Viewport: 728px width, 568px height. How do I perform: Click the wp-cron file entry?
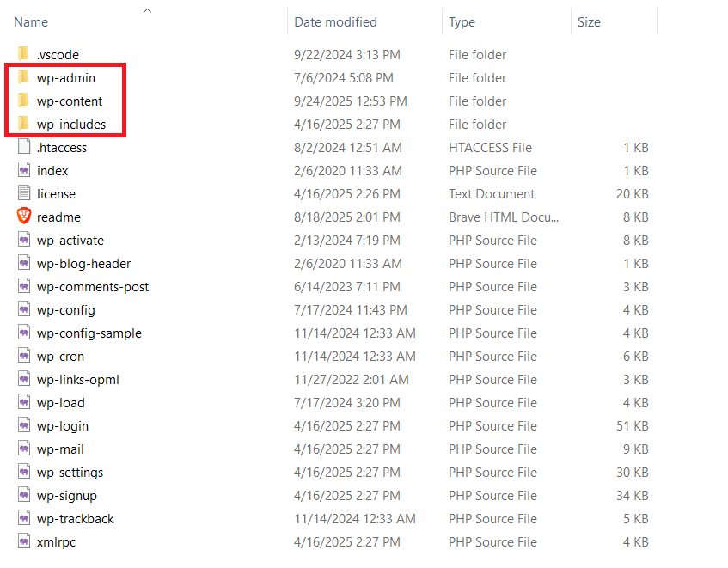[60, 357]
